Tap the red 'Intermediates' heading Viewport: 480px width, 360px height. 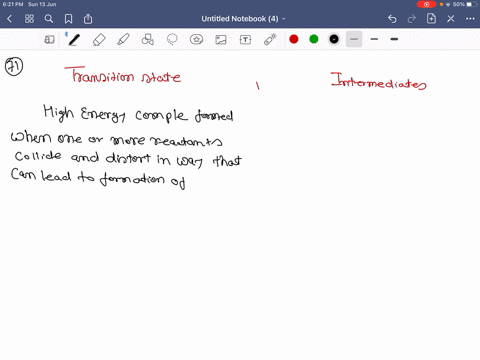coord(379,81)
